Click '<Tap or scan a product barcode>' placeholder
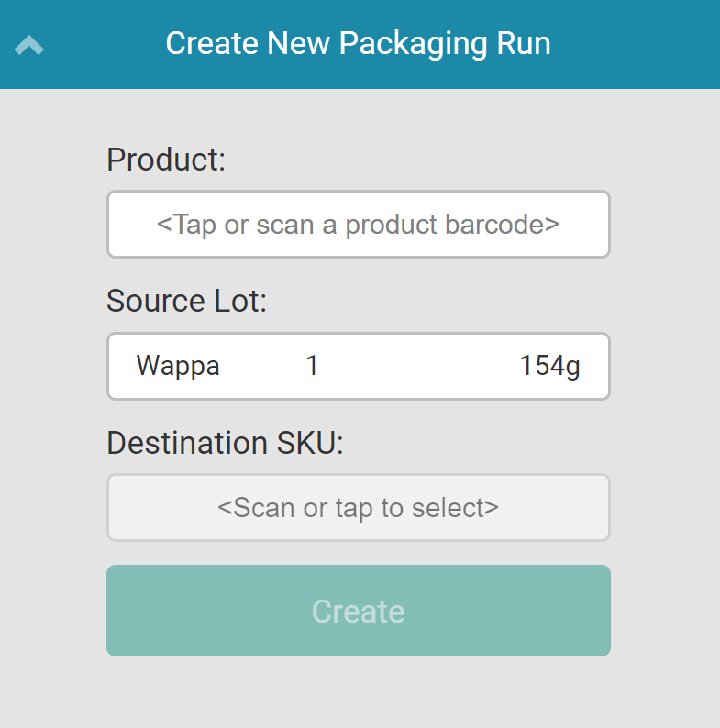Viewport: 720px width, 728px height. [x=358, y=225]
